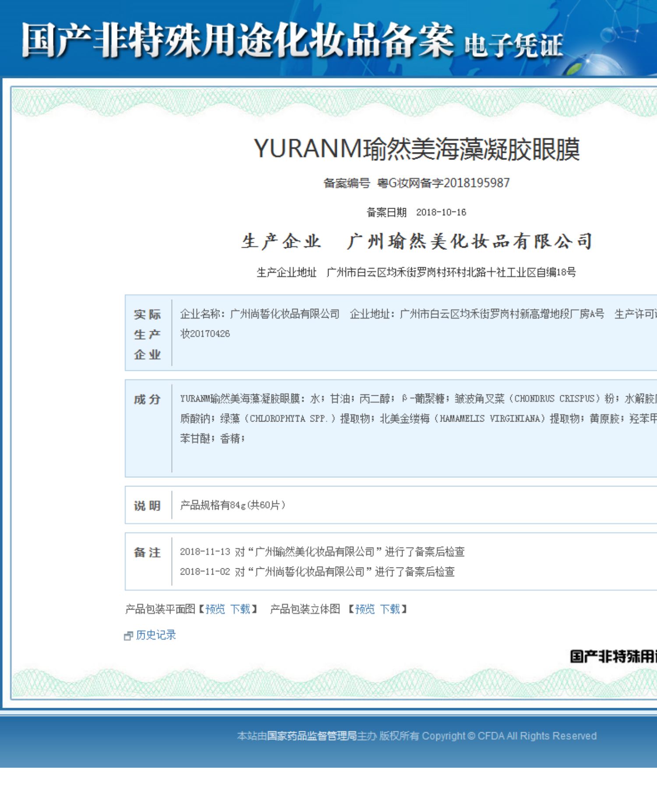Click the text 企业地址：广州市白云区均禾街罗岗村新高增地段厂房A号
The height and width of the screenshot is (812, 657).
[477, 314]
